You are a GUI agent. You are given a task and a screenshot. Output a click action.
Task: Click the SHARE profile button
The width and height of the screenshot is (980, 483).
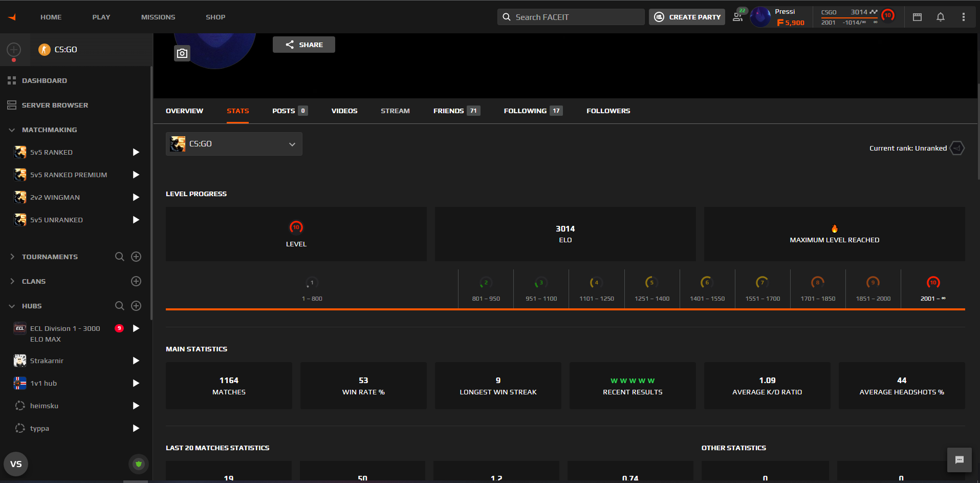pos(304,45)
